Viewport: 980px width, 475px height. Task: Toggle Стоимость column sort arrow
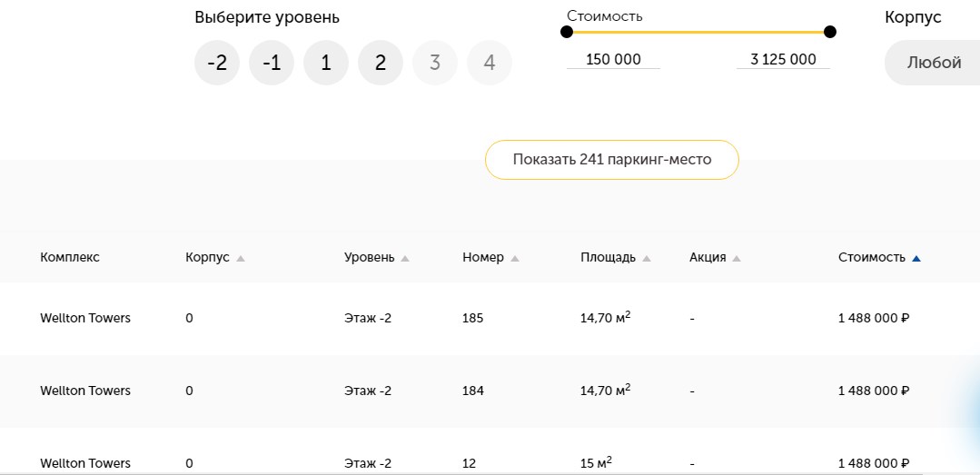[916, 258]
